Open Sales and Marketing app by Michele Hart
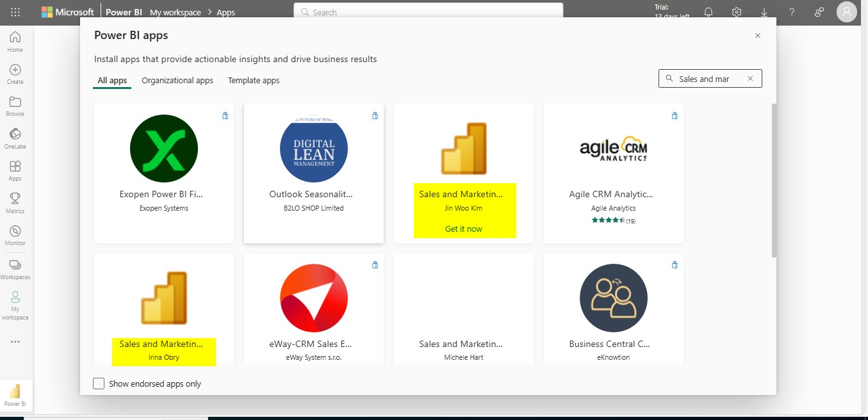Screen dimensions: 868x420 (461, 344)
